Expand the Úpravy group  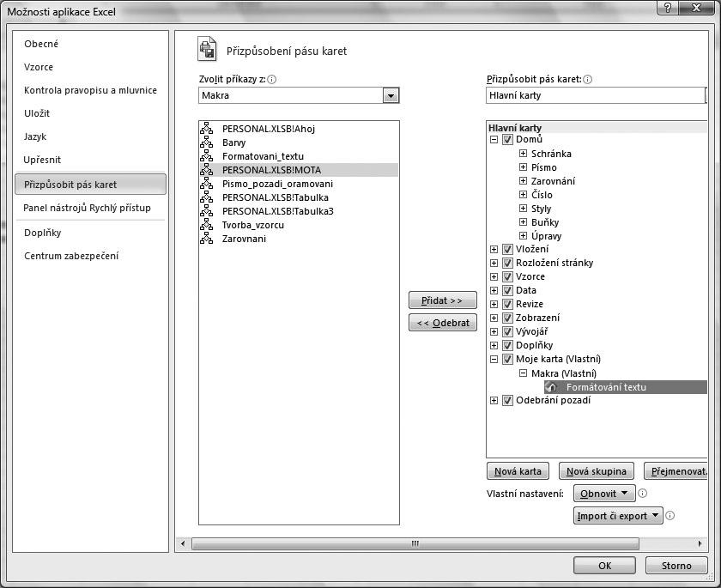(x=523, y=236)
